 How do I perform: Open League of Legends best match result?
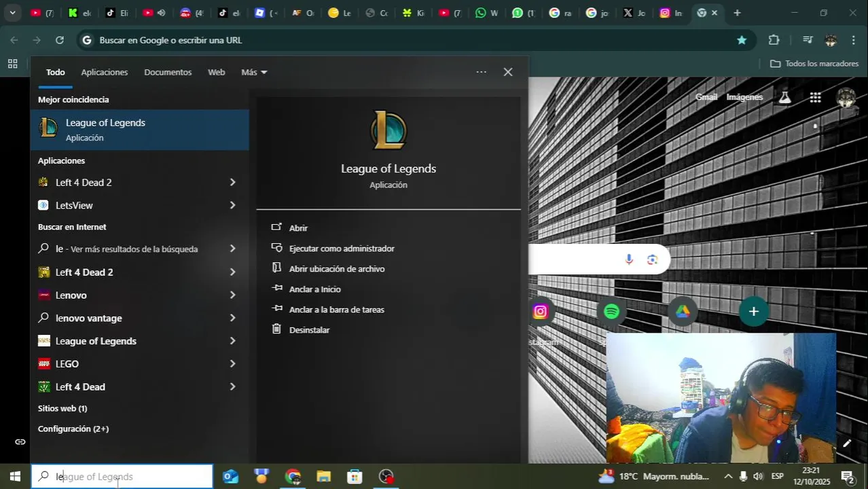click(x=139, y=130)
